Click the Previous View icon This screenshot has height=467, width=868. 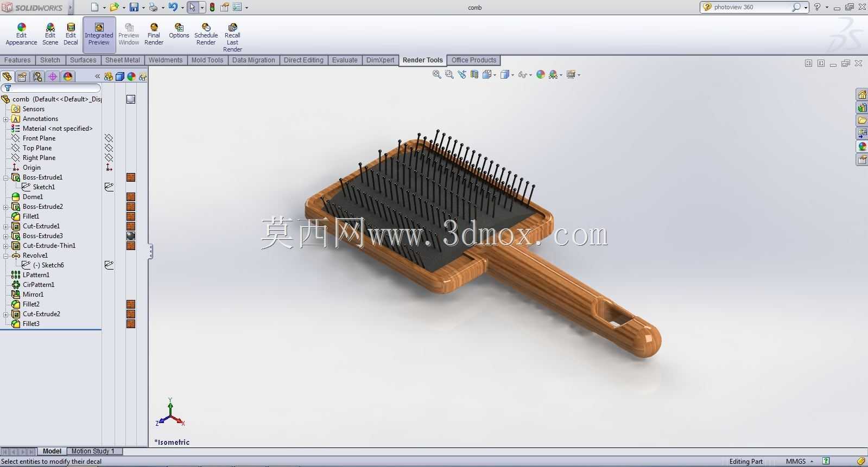[462, 75]
